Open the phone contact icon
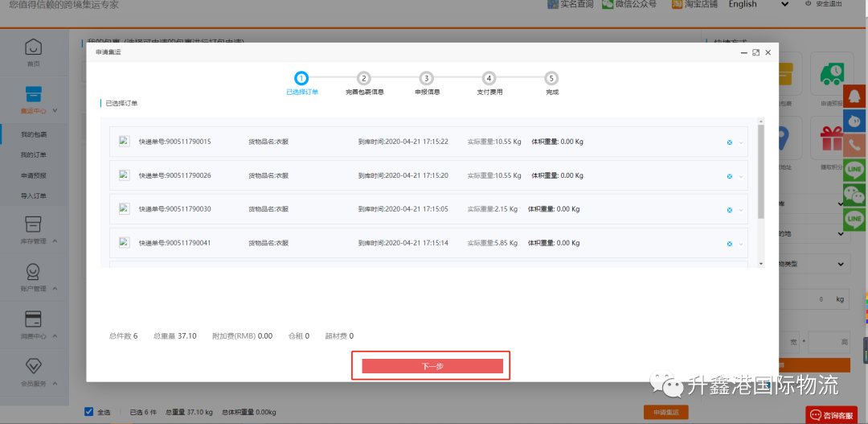868x424 pixels. tap(855, 145)
